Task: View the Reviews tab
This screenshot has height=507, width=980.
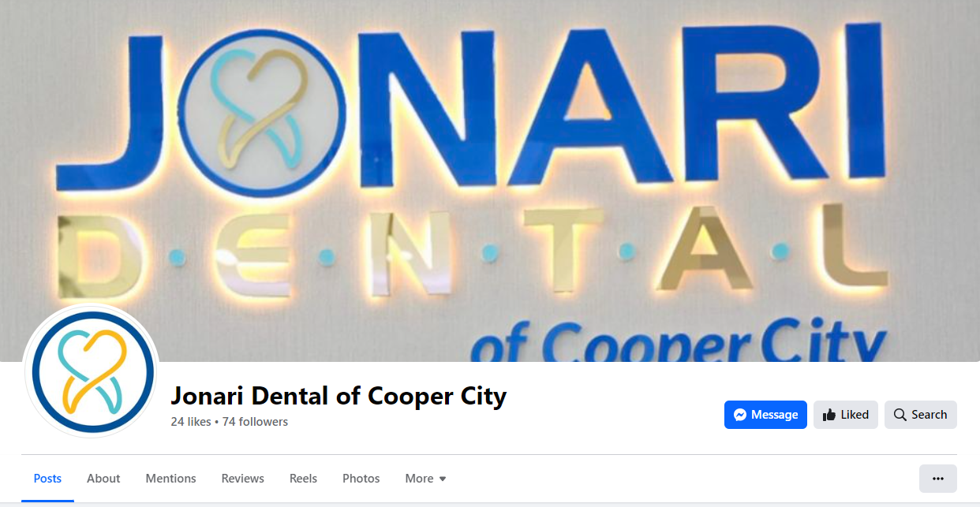Action: tap(243, 479)
